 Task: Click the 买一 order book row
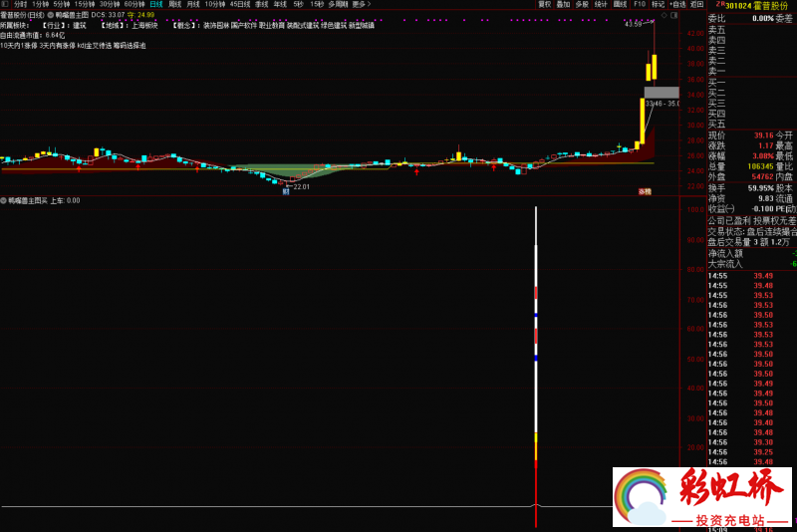click(x=752, y=83)
